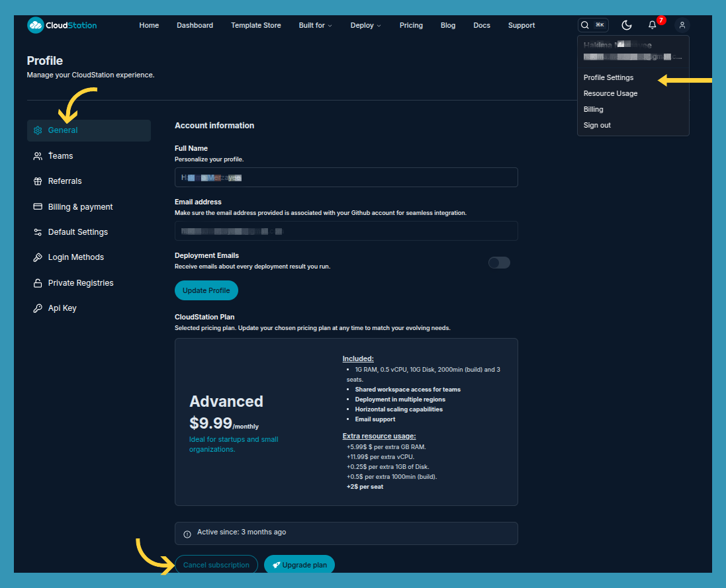
Task: Click the user avatar icon
Action: coord(682,25)
